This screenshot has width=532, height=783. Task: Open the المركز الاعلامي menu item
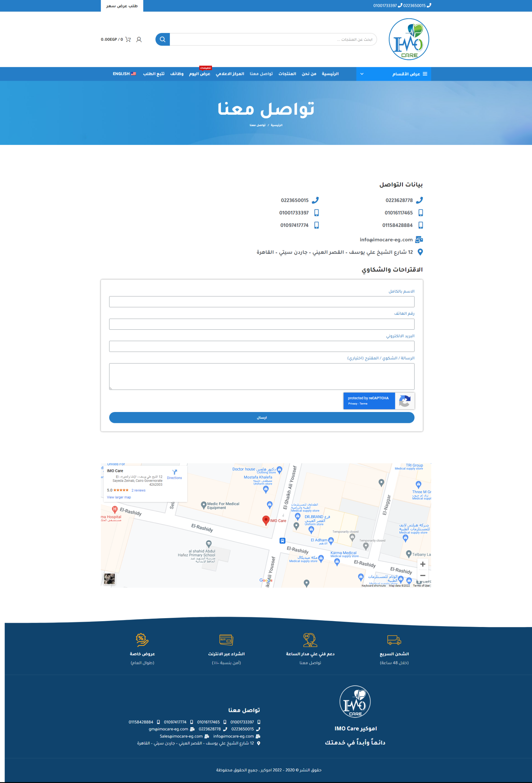(230, 74)
